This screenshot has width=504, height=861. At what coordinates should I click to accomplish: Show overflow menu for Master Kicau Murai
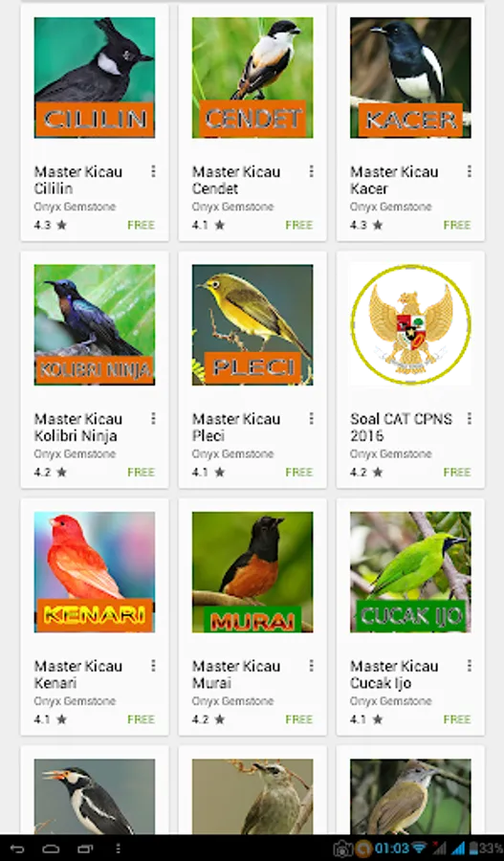pos(312,666)
